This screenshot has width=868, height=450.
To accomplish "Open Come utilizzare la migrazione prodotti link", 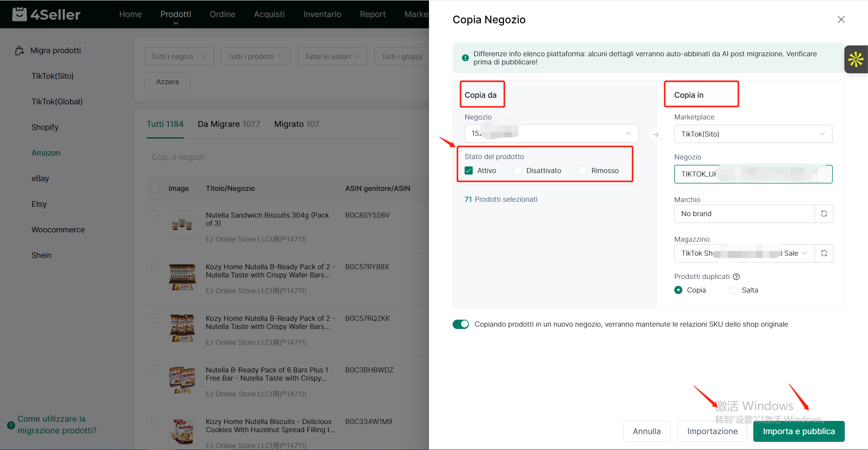I will pyautogui.click(x=57, y=425).
